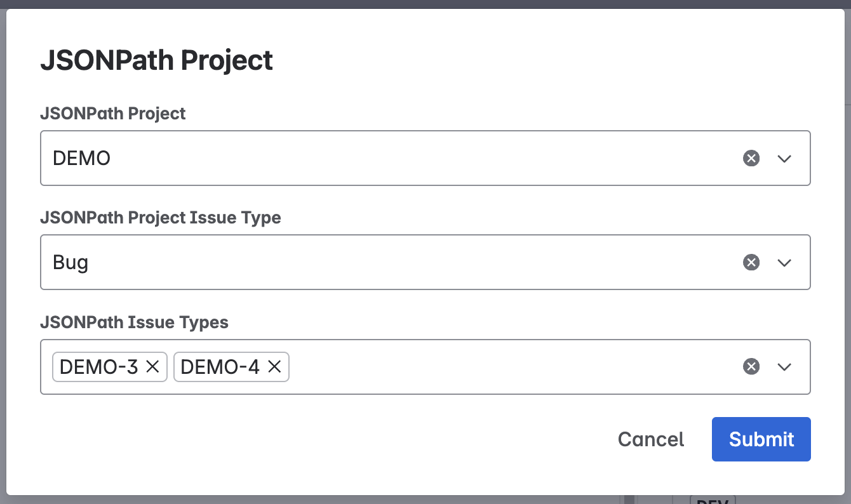The height and width of the screenshot is (504, 851).
Task: Clear all selected JSONPath Issue Types
Action: coord(751,367)
